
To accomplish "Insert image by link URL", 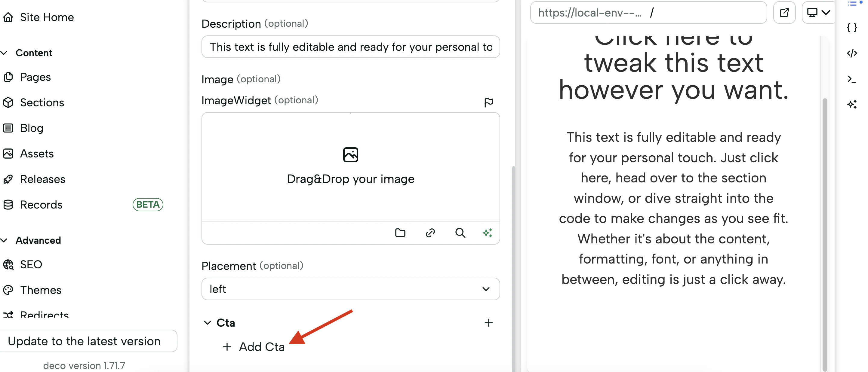I will [x=430, y=233].
